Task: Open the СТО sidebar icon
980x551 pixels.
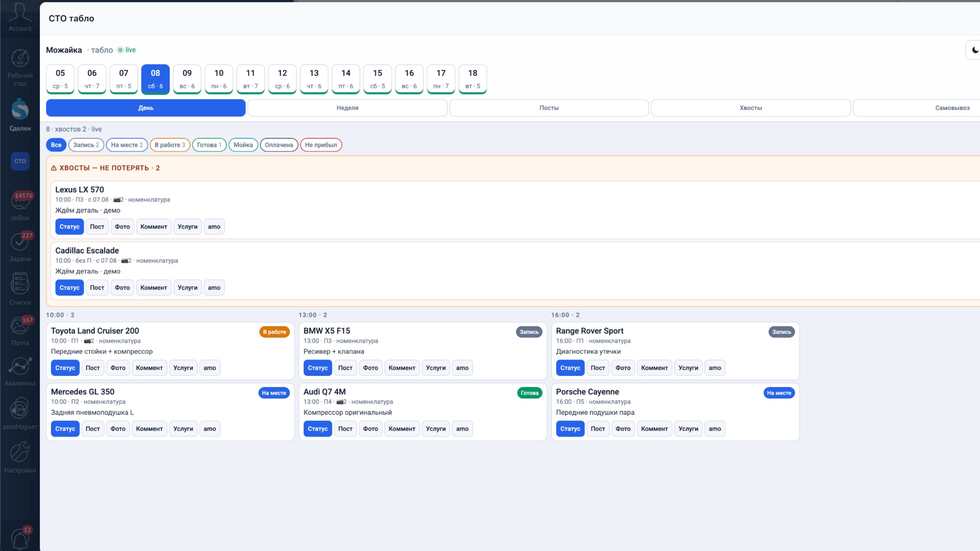Action: tap(20, 161)
